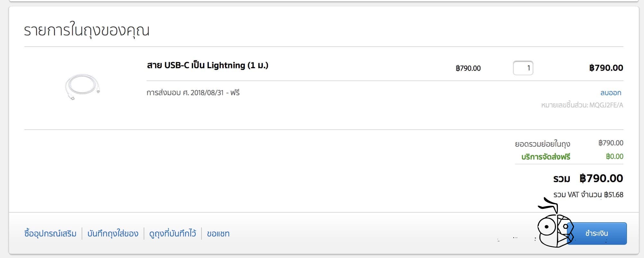
Task: Start a chat via the ขอแชท link
Action: tap(218, 234)
